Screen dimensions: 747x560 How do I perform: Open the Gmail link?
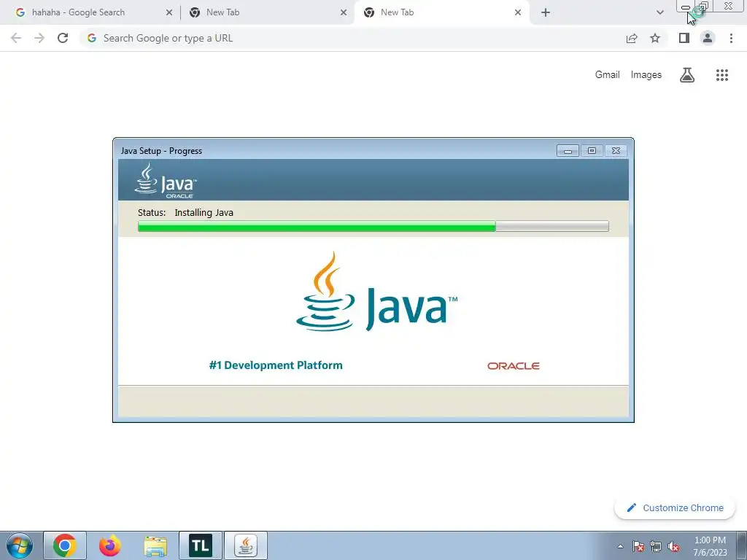click(x=608, y=75)
